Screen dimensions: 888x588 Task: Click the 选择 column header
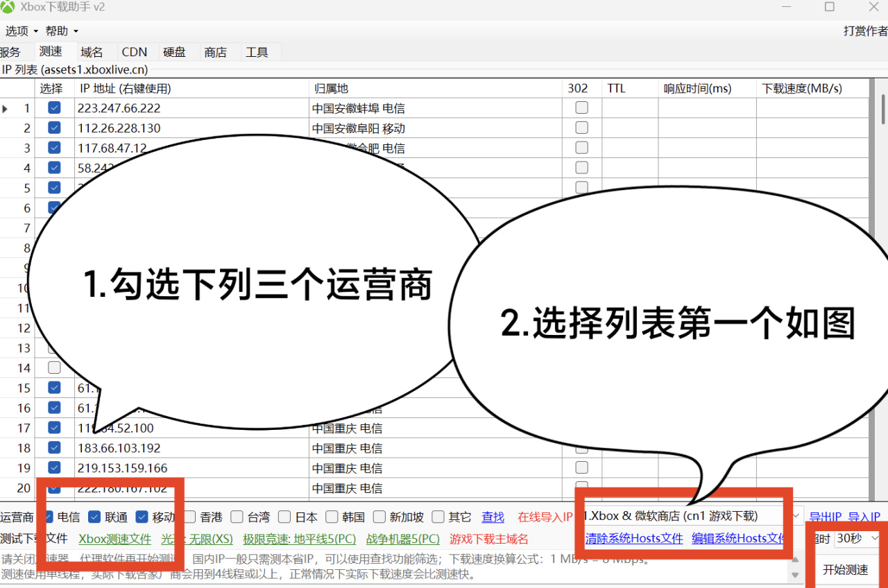54,88
